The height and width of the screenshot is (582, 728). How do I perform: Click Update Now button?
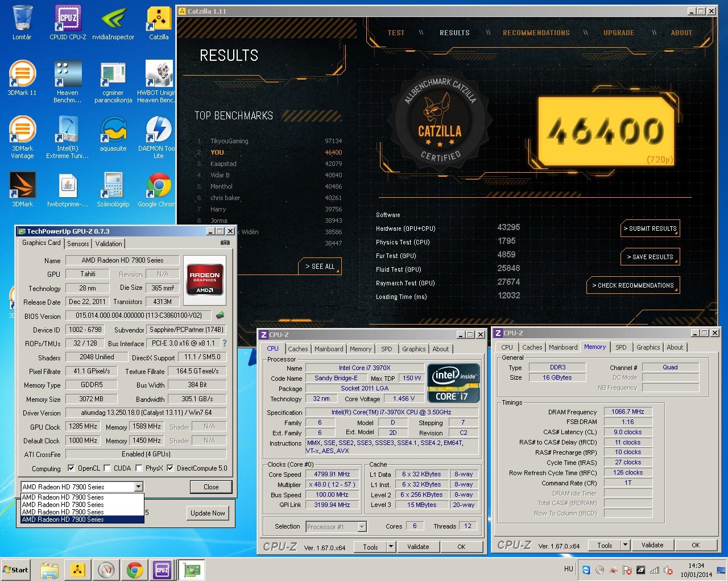208,513
